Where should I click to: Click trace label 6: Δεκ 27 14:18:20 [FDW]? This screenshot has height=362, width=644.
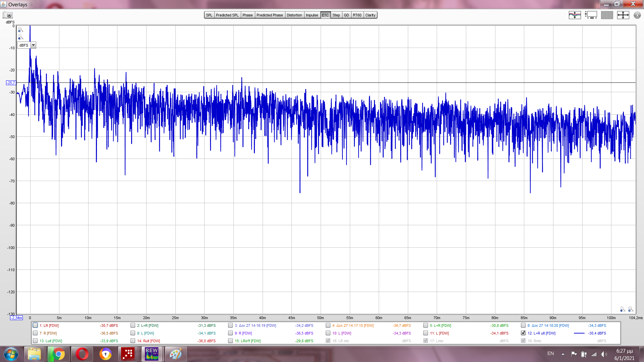(x=548, y=325)
